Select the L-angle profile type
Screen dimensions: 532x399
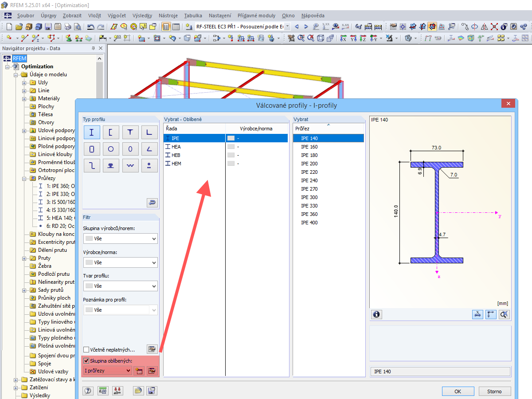(149, 132)
